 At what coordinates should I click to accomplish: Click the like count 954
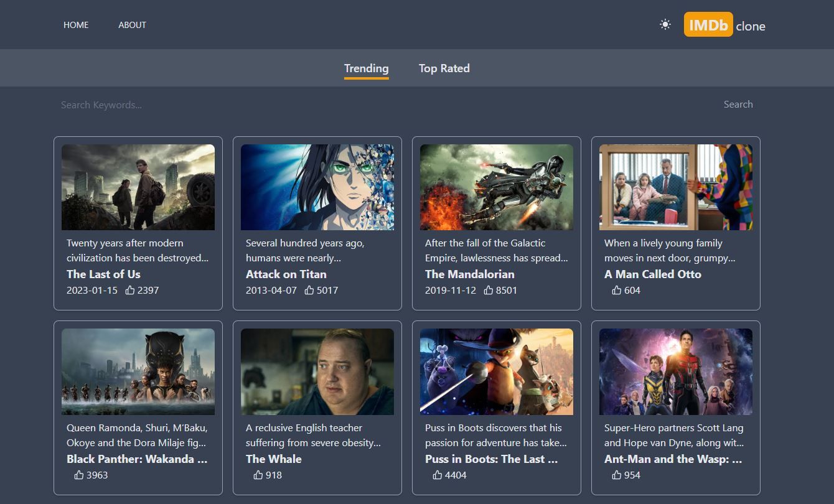click(632, 475)
